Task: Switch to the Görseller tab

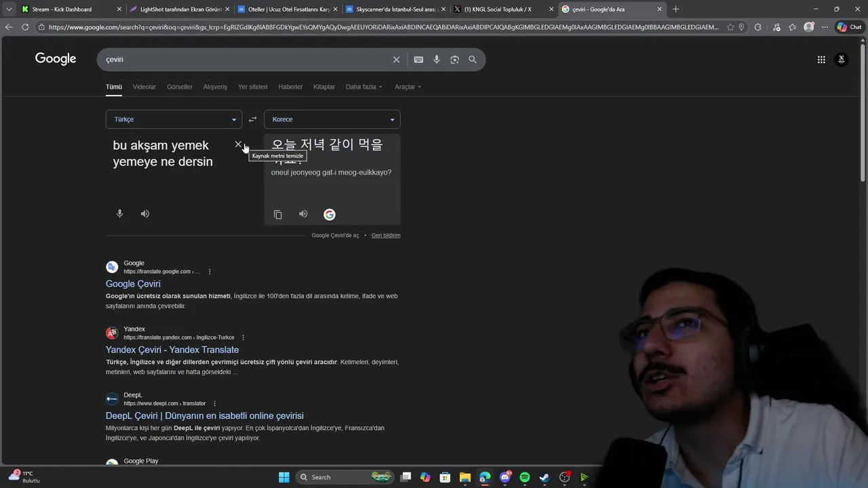Action: [180, 87]
